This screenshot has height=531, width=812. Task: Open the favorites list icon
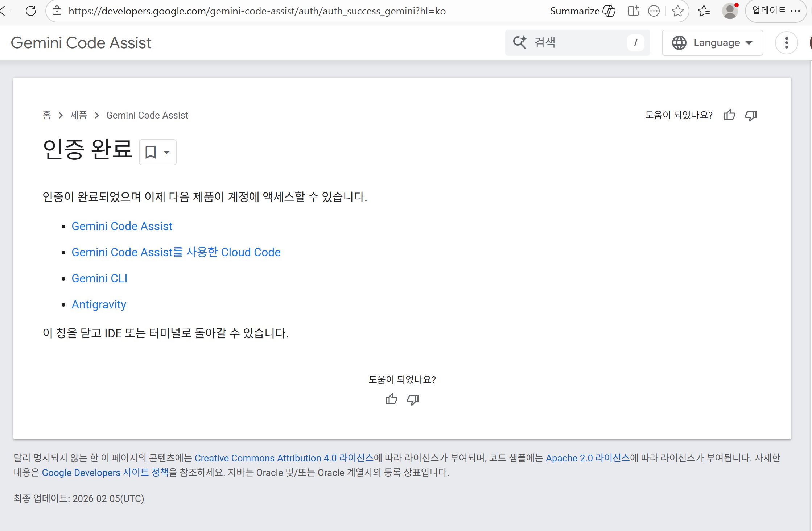(704, 11)
